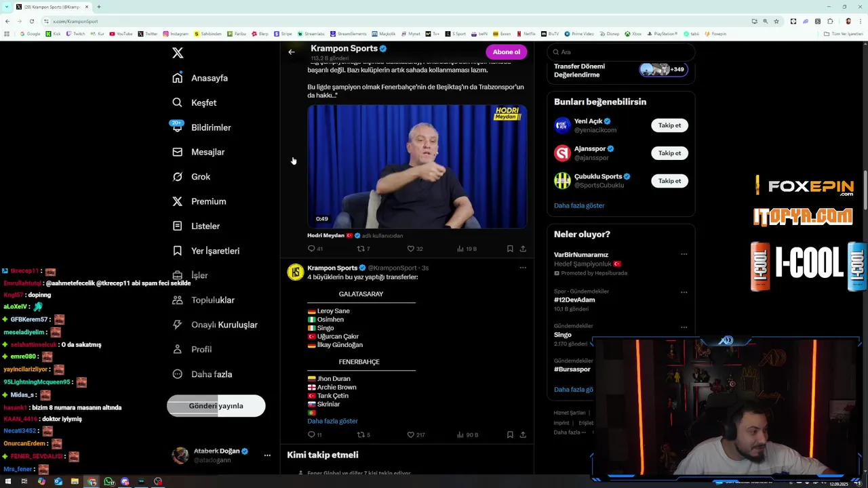The height and width of the screenshot is (488, 868).
Task: Open Topluluklar communities
Action: [203, 300]
